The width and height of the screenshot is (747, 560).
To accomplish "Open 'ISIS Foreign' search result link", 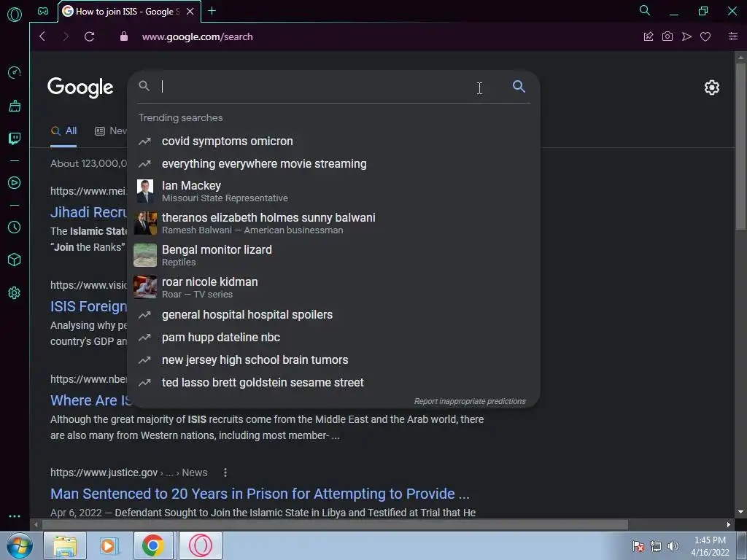I will [88, 306].
